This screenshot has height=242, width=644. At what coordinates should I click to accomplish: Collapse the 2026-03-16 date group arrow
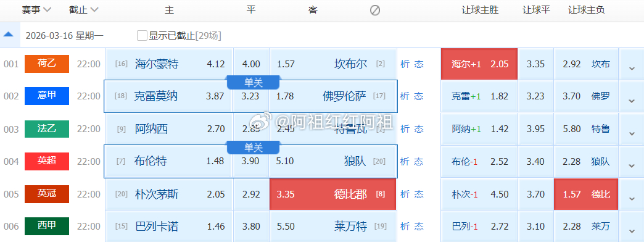click(8, 35)
